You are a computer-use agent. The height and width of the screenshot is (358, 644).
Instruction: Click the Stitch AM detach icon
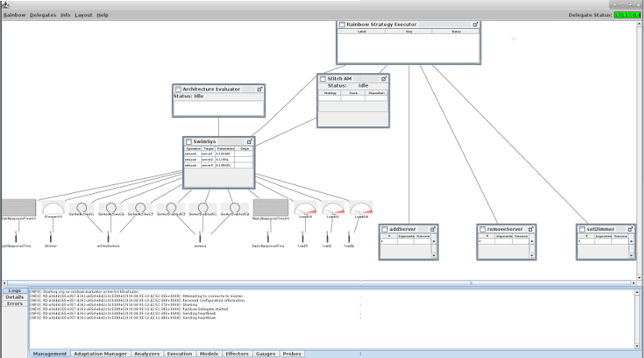click(384, 79)
